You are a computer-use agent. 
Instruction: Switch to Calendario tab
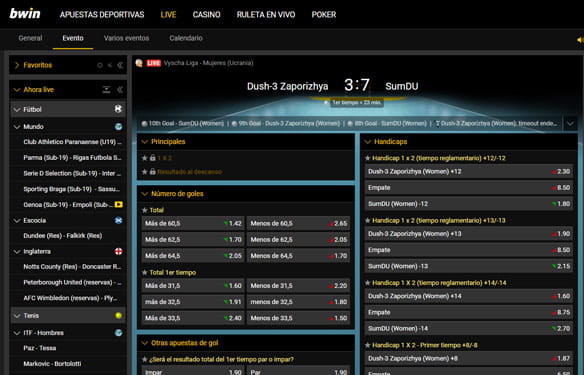pyautogui.click(x=186, y=38)
